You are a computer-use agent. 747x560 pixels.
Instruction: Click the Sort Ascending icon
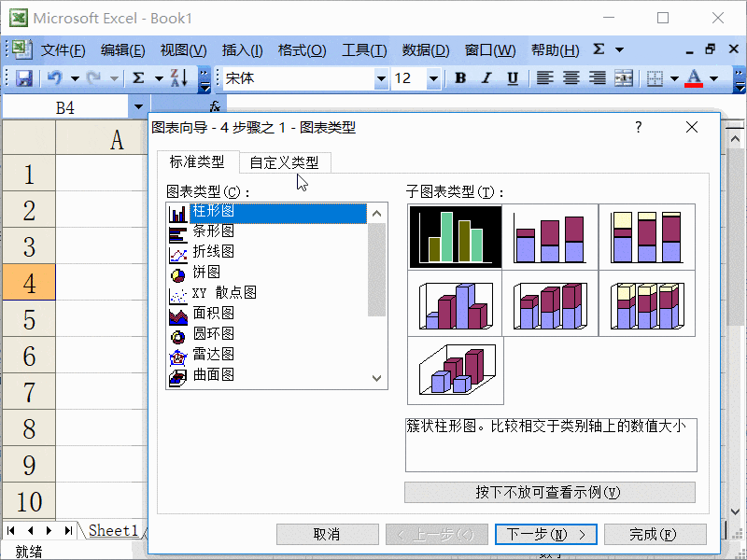point(179,79)
